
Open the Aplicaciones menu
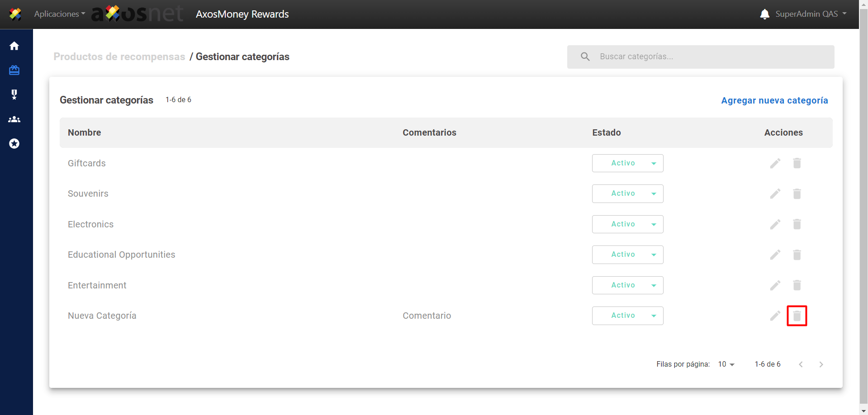[x=59, y=14]
